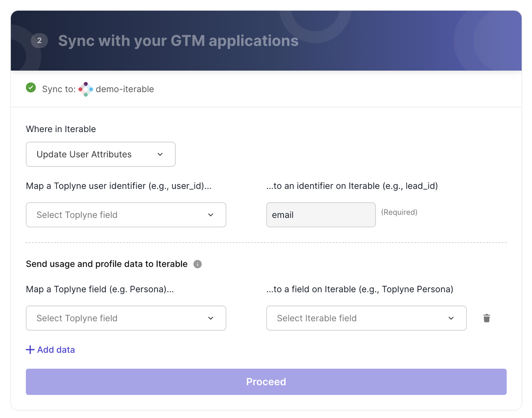The image size is (532, 418).
Task: Click the info icon beside Send usage and profile data
Action: pyautogui.click(x=198, y=264)
